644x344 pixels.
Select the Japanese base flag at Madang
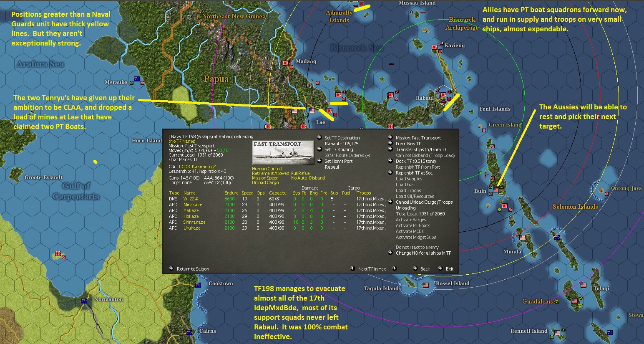[x=286, y=63]
